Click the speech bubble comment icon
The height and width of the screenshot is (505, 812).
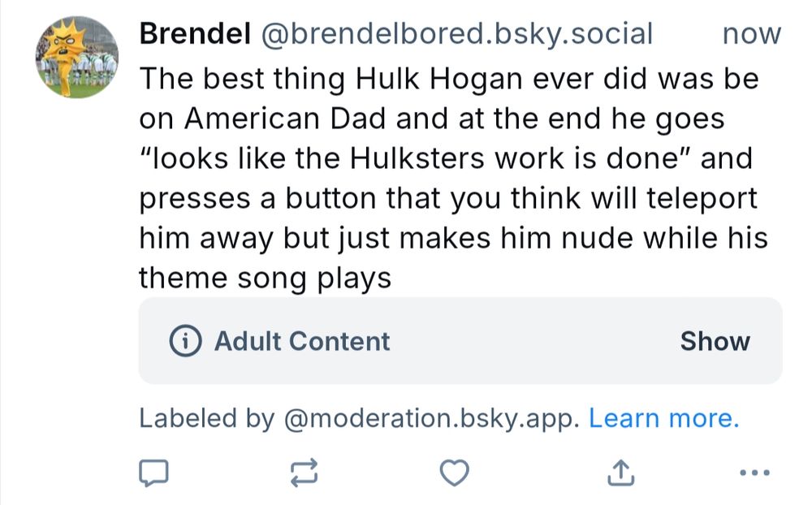tap(153, 472)
